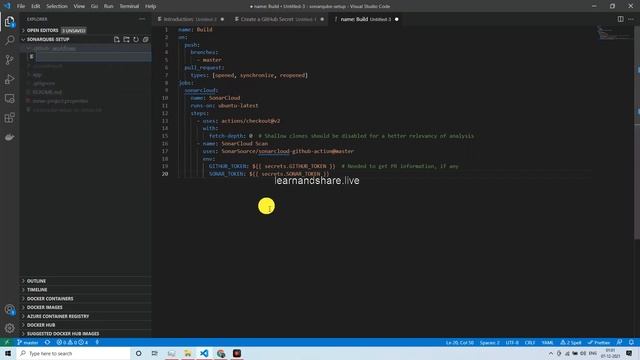640x360 pixels.
Task: Expand Outline panel
Action: click(86, 281)
